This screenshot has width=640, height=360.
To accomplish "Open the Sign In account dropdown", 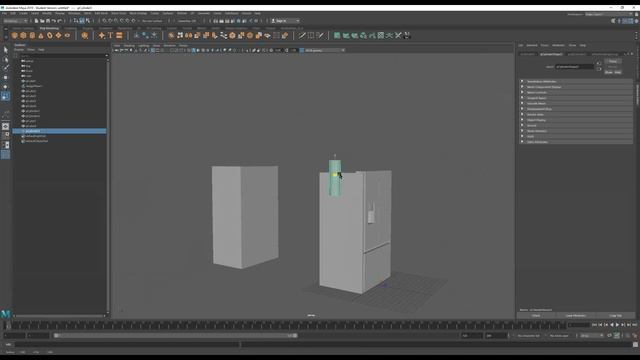I will (x=286, y=21).
